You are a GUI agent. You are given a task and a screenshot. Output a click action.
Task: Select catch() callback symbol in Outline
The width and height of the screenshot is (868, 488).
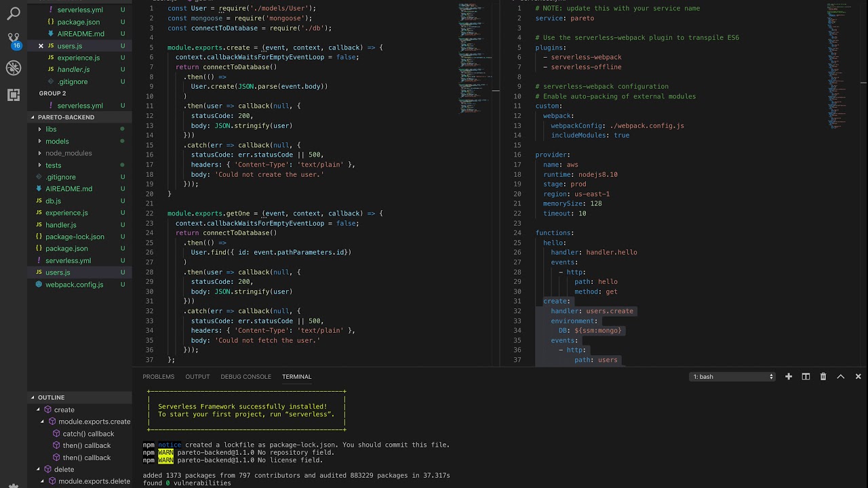(88, 434)
